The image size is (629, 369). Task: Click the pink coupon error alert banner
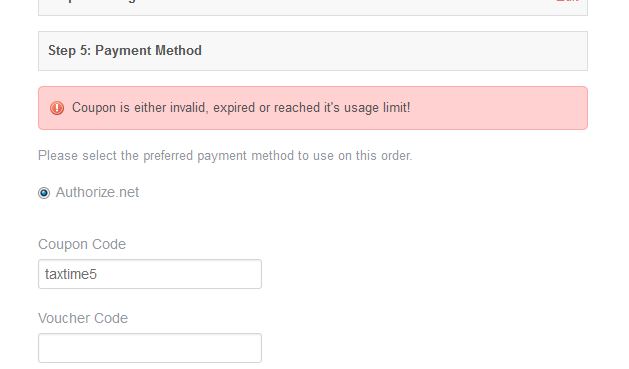[313, 108]
